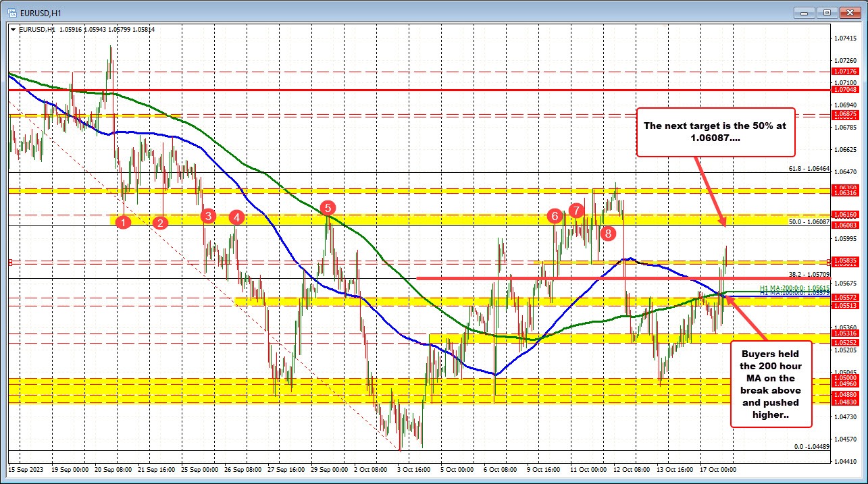This screenshot has height=484, width=868.
Task: Click marker 6 near the 1.06160 zone
Action: pos(555,216)
